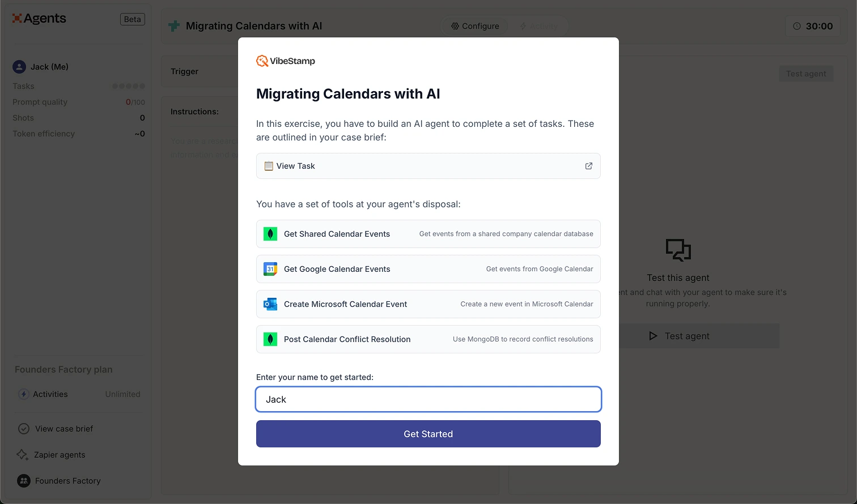Viewport: 857px width, 504px height.
Task: Click the MongoDB icon for Conflict Resolution
Action: pos(270,339)
